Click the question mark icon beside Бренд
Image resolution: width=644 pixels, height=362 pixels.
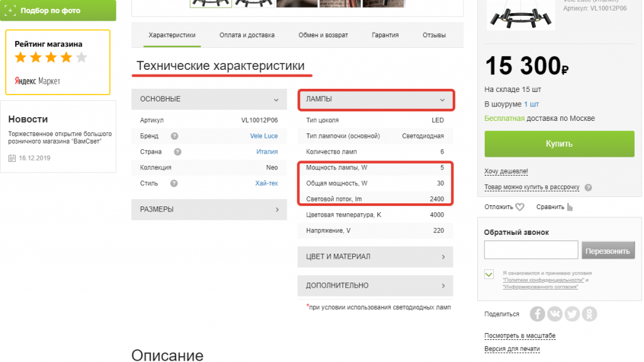point(174,136)
